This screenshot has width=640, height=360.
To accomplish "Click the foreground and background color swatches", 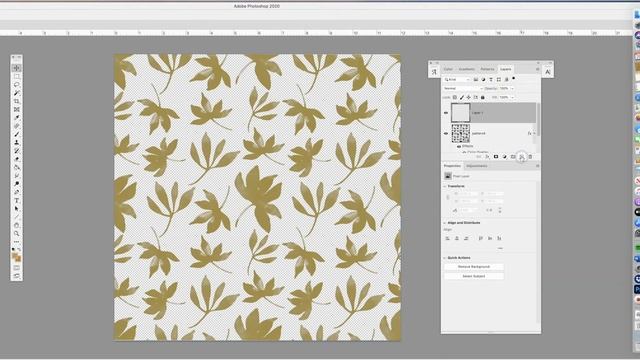I will [x=16, y=257].
